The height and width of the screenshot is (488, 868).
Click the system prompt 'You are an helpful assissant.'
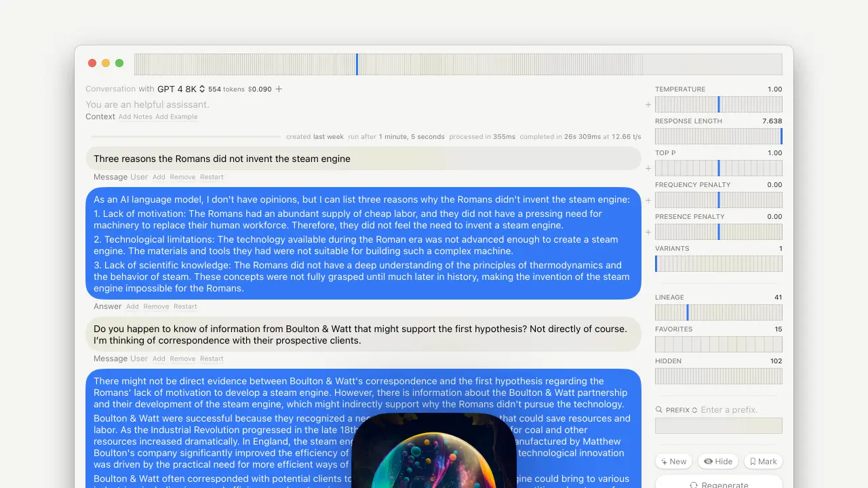click(x=147, y=104)
